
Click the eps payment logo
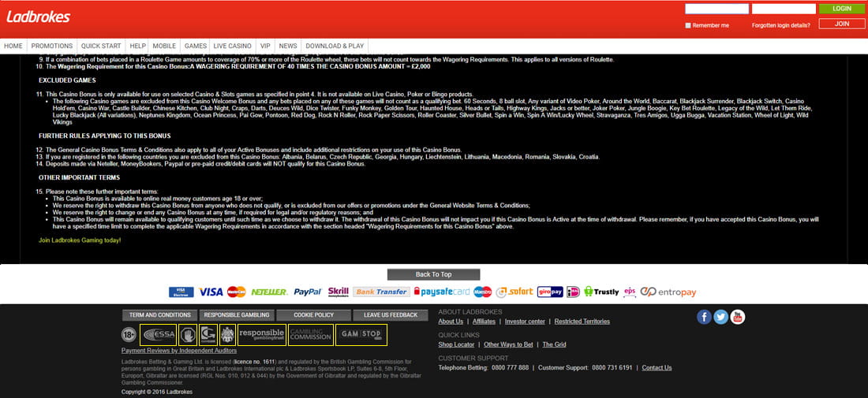(x=630, y=292)
